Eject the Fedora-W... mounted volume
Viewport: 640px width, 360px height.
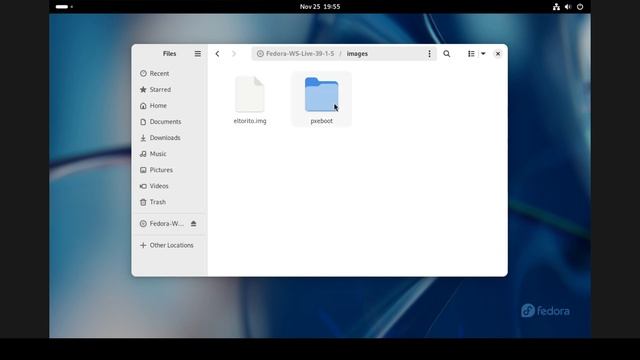pyautogui.click(x=193, y=224)
